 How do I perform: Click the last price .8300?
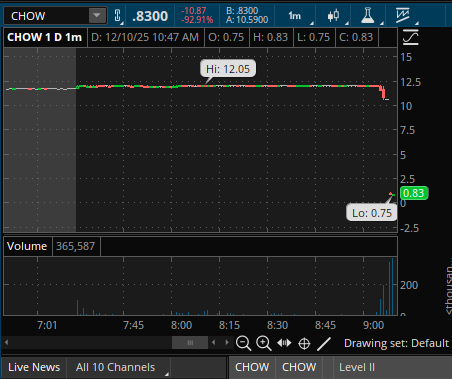pos(150,16)
